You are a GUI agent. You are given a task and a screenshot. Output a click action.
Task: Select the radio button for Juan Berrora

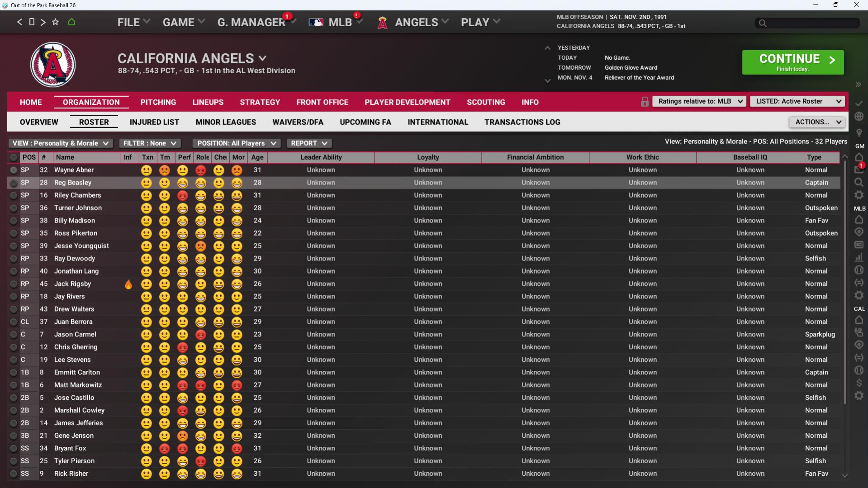click(14, 322)
